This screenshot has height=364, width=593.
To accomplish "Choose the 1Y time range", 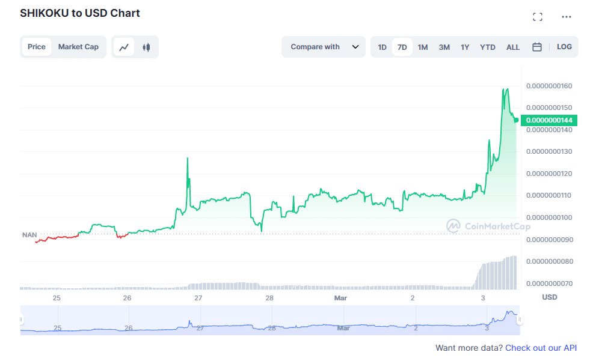I will [x=465, y=47].
